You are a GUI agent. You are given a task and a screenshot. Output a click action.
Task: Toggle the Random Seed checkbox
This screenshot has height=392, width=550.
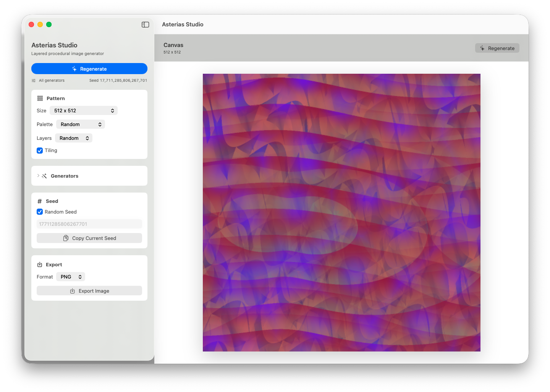pyautogui.click(x=40, y=212)
